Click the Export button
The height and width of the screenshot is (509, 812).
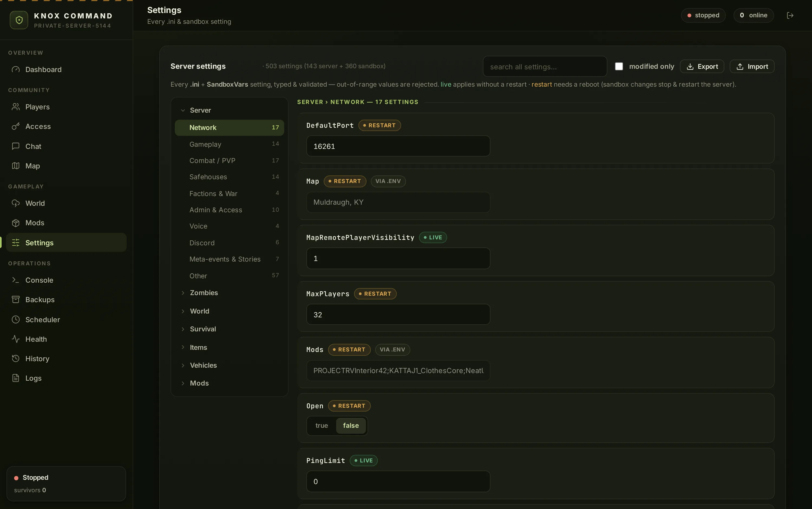click(702, 66)
